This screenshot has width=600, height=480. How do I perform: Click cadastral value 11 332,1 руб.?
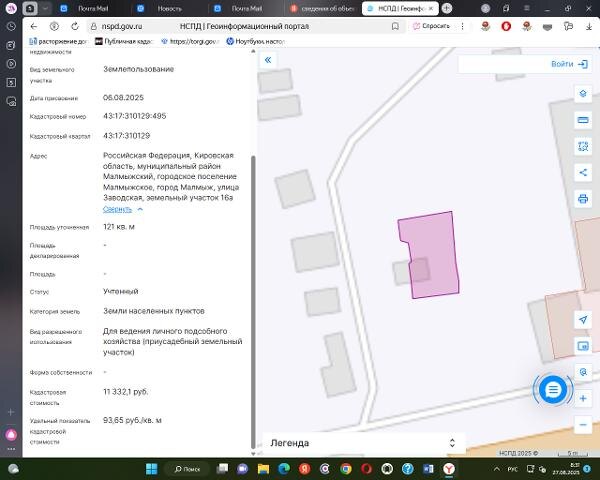click(126, 392)
